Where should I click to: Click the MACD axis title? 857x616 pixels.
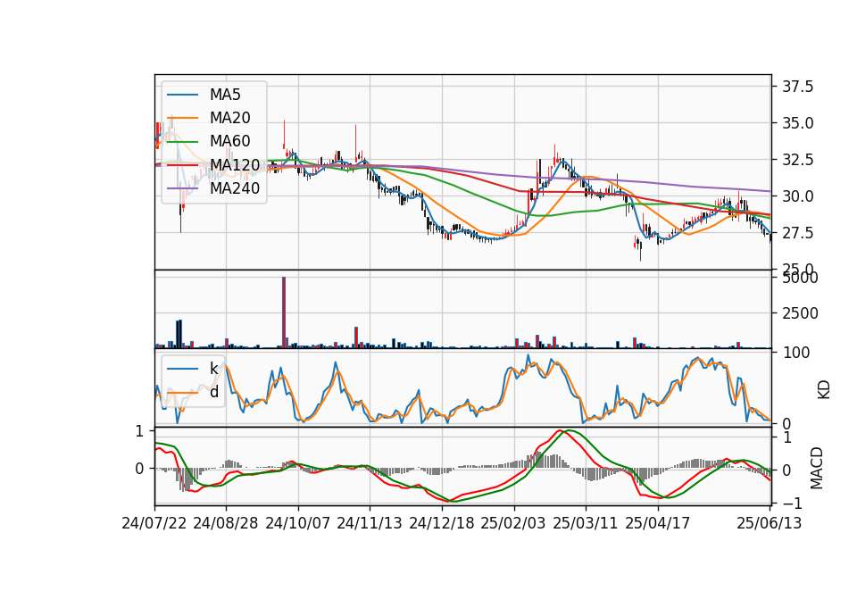point(817,468)
